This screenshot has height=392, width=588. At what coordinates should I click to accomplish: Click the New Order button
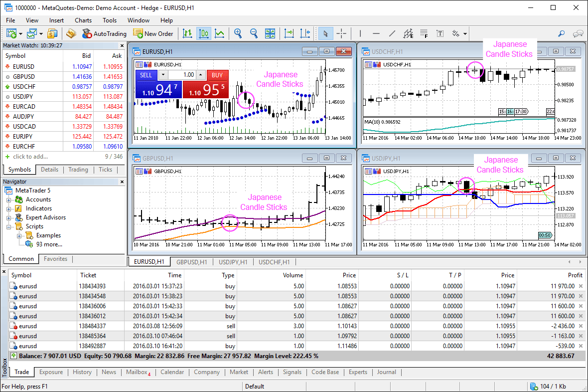click(153, 34)
